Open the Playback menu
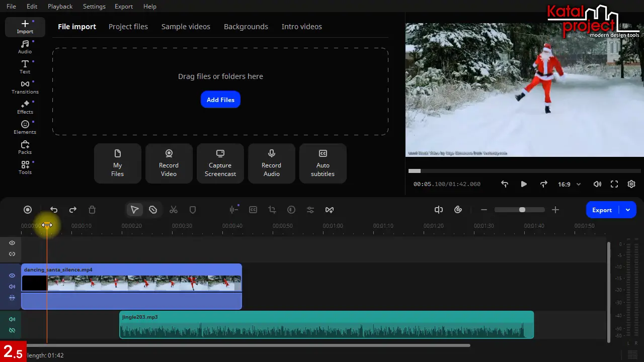This screenshot has height=362, width=644. point(60,7)
